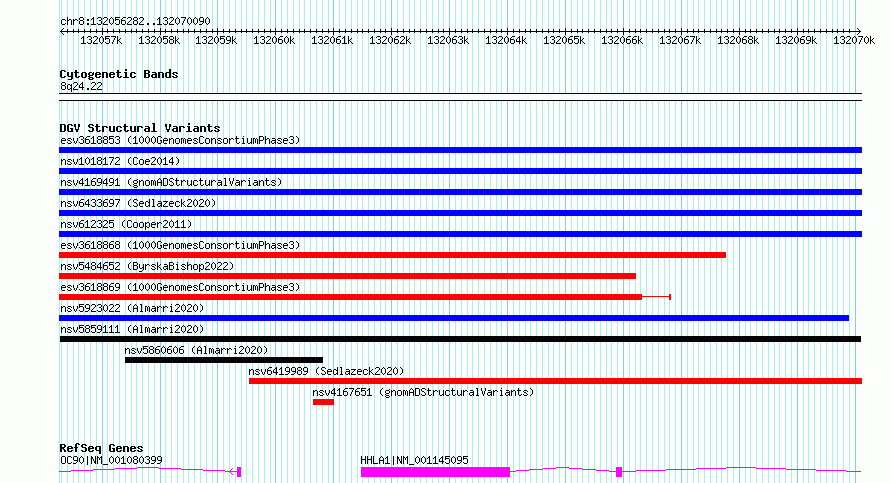
Task: Open nsv4167651 (gnomADStructuralVariants) label
Action: [423, 392]
